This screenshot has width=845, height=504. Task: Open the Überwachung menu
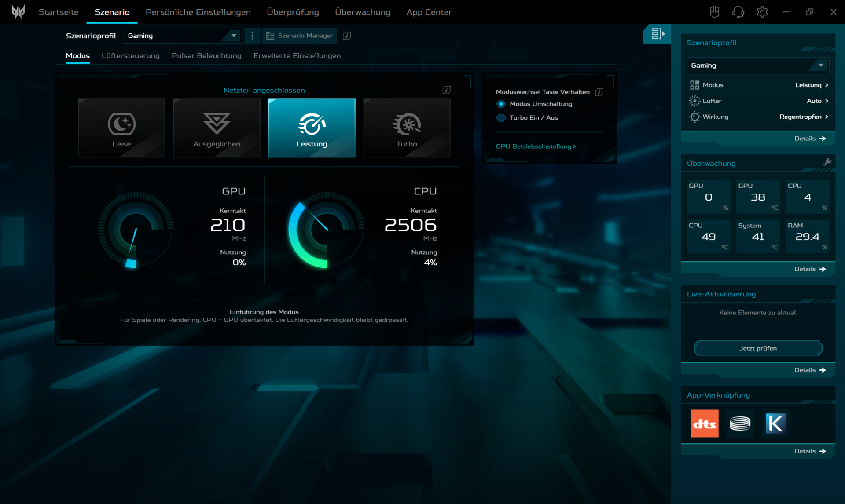pyautogui.click(x=362, y=12)
